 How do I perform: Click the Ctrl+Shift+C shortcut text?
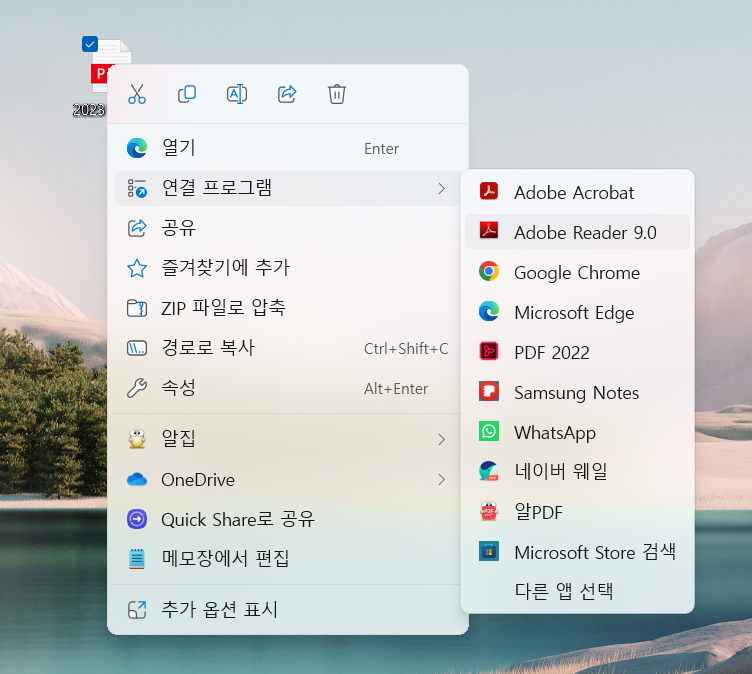(406, 349)
